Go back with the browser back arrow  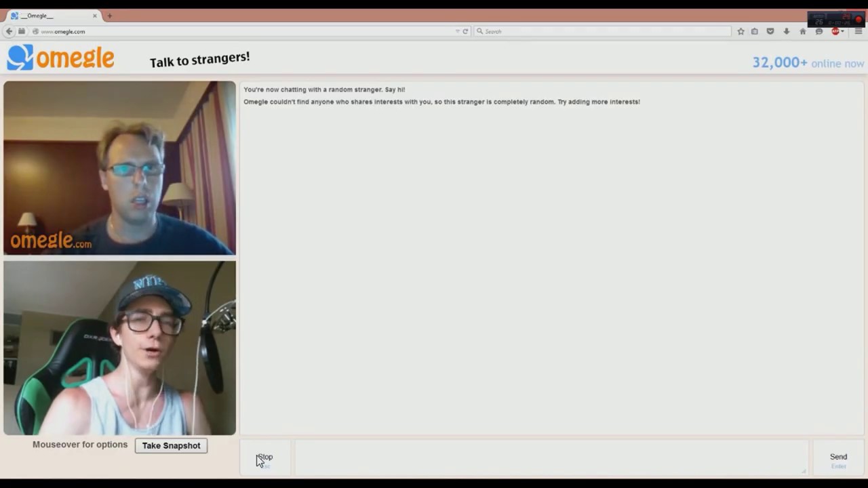(x=9, y=31)
